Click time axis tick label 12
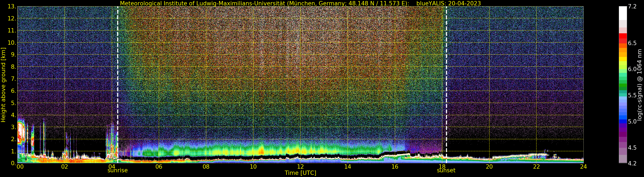 pos(300,167)
